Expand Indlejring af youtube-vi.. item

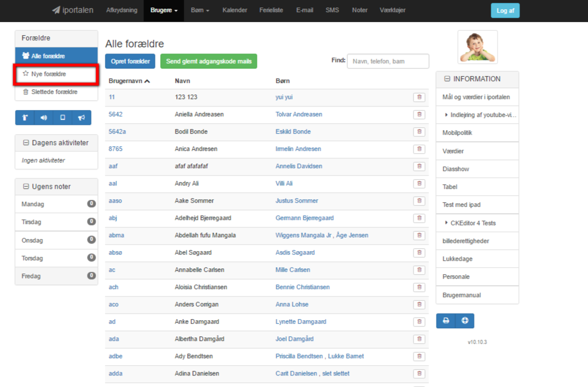(477, 115)
